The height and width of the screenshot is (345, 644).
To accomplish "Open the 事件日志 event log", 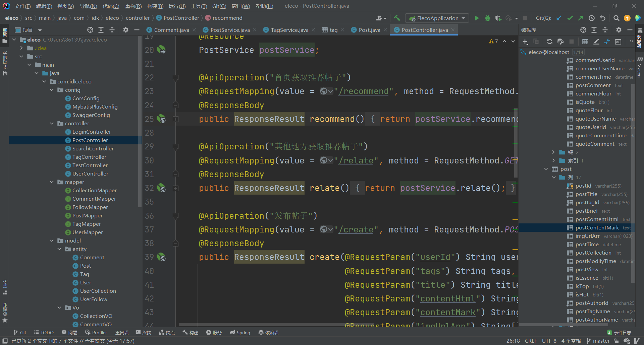I will (x=619, y=332).
